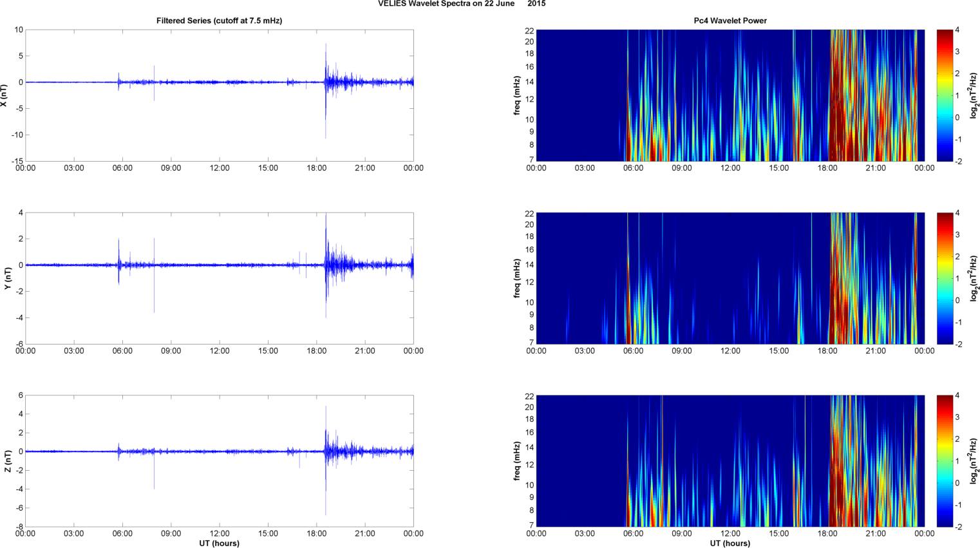
Task: Click "UT (hours)" label under bottom spectrogram
Action: click(730, 543)
